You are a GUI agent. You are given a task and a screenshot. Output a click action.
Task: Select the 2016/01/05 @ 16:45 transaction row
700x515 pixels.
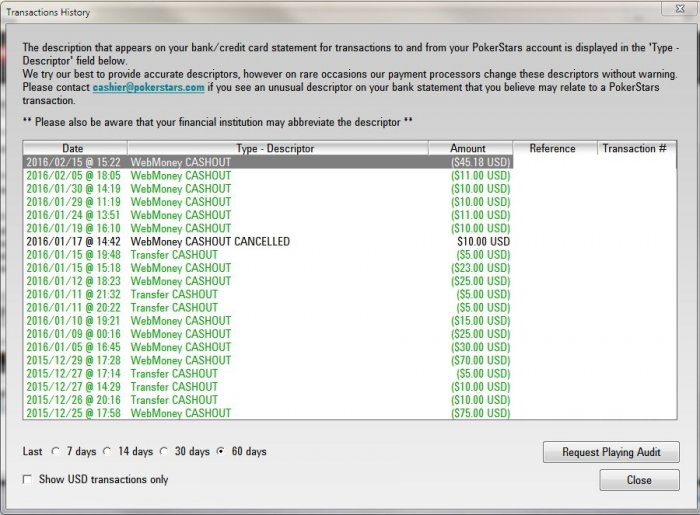pos(267,347)
